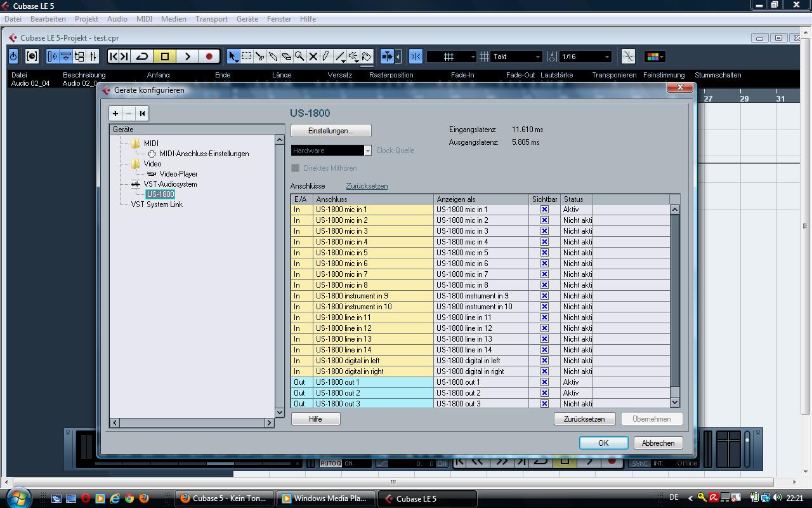
Task: Toggle the Autoscroll icon
Action: click(388, 57)
